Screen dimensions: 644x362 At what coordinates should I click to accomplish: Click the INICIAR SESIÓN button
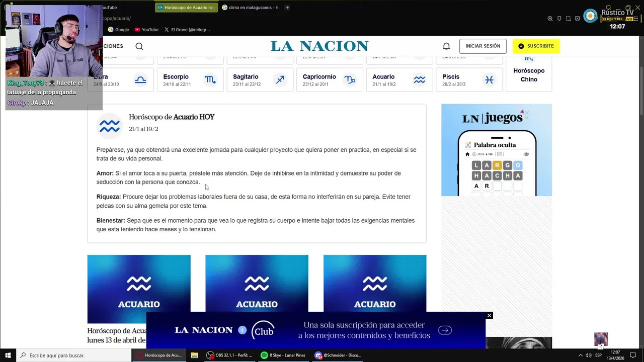(483, 46)
